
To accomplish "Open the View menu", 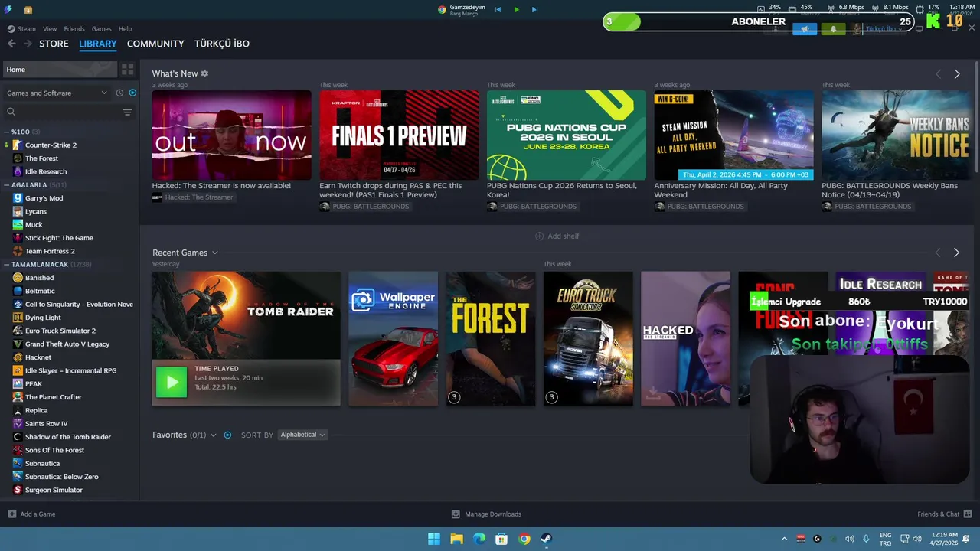I will [x=50, y=28].
